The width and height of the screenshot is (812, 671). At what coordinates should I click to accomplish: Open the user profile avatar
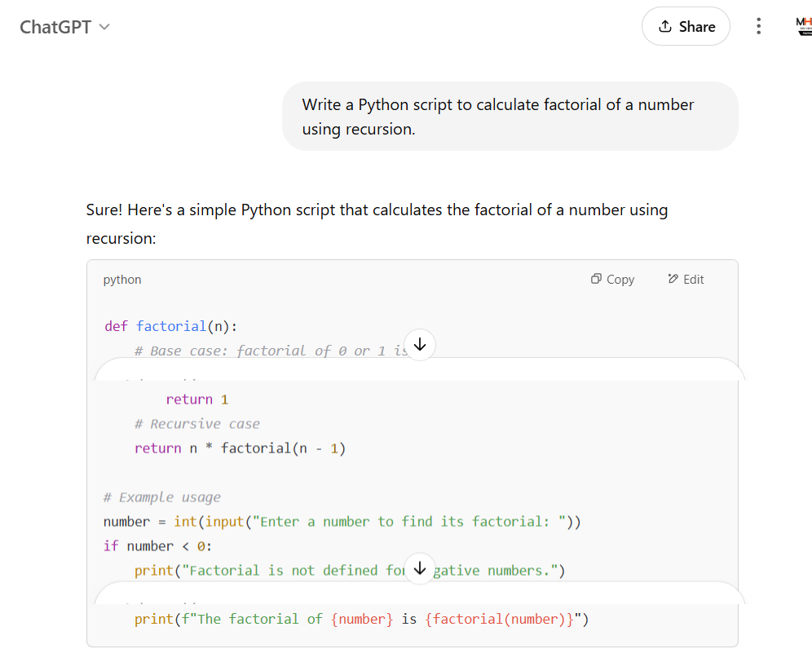click(x=804, y=26)
